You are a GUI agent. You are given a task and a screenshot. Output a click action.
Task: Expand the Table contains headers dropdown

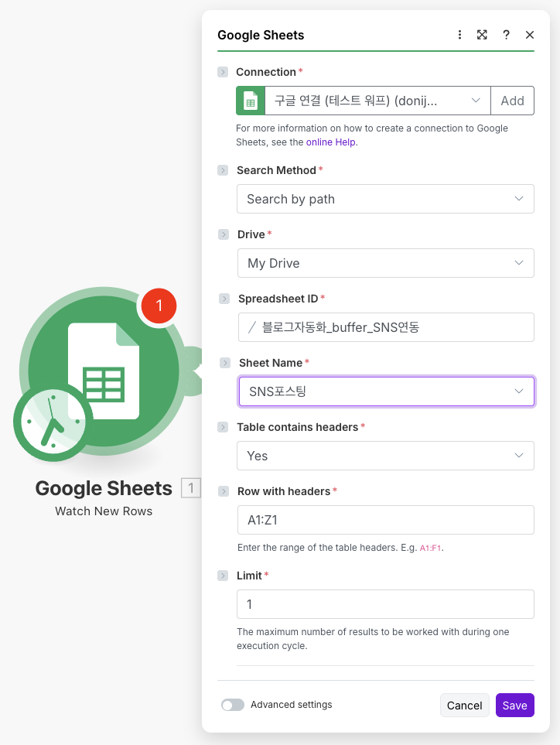(385, 456)
